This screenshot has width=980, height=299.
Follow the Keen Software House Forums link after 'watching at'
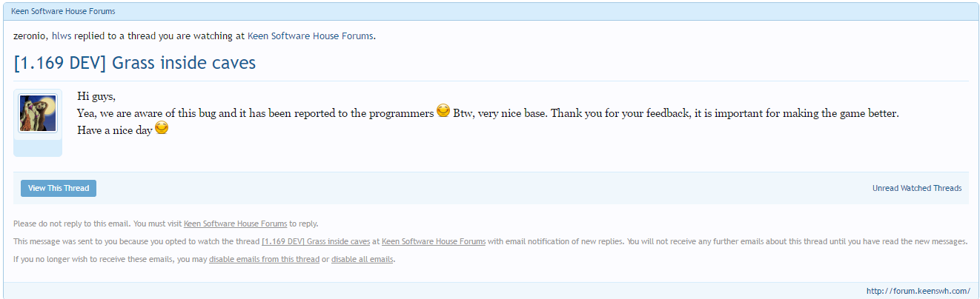click(x=310, y=36)
